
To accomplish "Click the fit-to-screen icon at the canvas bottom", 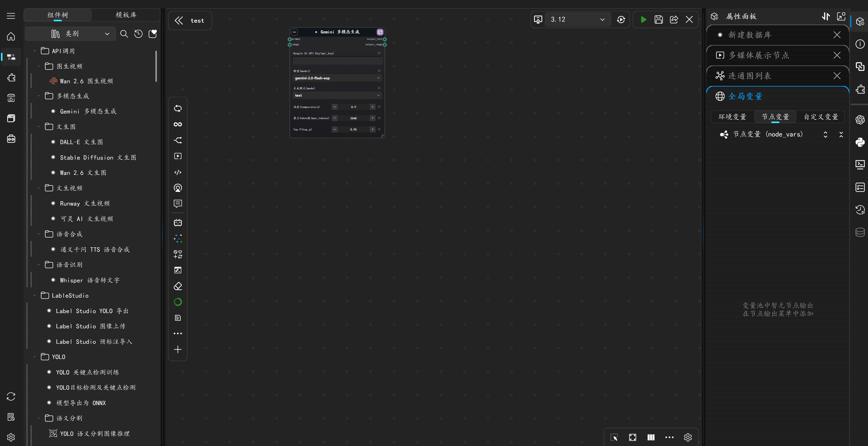I will (632, 437).
